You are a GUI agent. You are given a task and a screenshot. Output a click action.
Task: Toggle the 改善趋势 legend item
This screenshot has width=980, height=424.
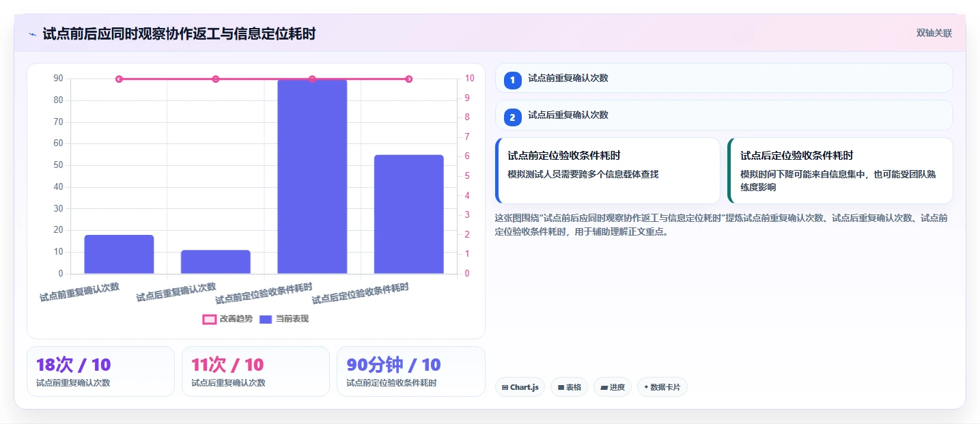(x=227, y=319)
